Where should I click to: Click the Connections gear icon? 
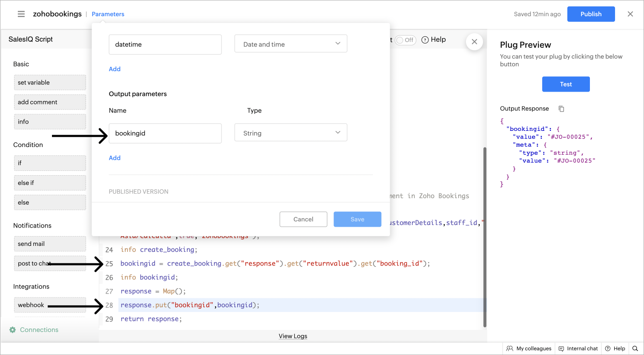click(13, 330)
